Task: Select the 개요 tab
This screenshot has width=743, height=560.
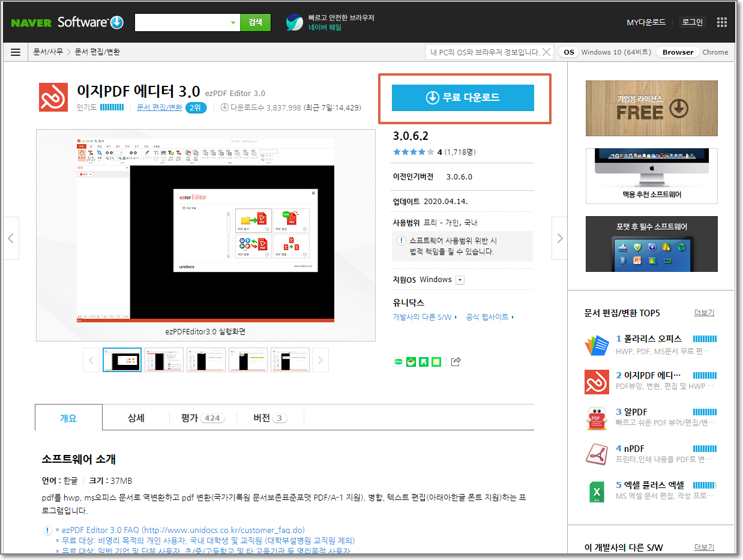Action: tap(68, 418)
